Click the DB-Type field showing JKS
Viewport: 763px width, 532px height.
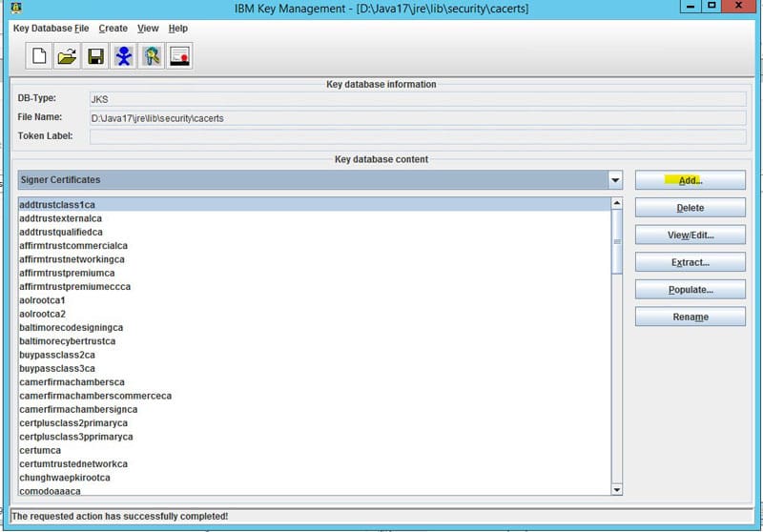point(418,99)
